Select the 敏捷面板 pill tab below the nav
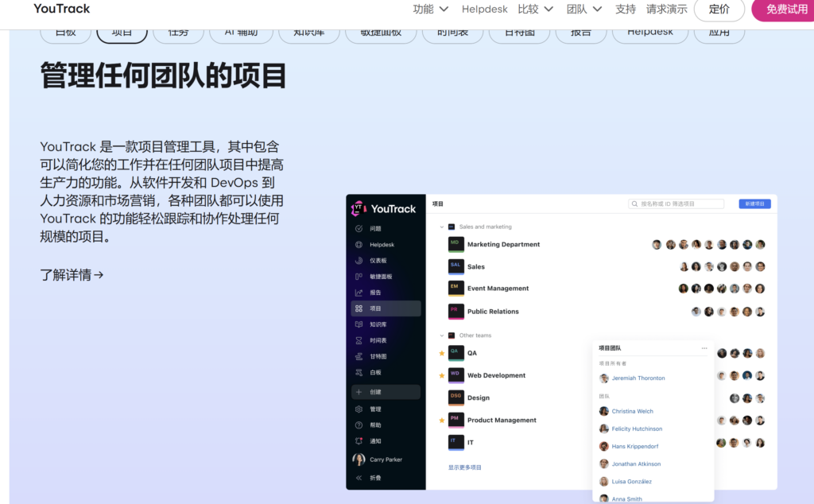The width and height of the screenshot is (814, 504). 381,33
